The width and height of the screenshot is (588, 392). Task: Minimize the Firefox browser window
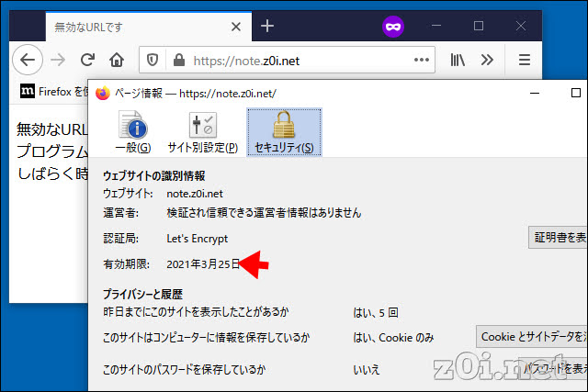click(436, 26)
